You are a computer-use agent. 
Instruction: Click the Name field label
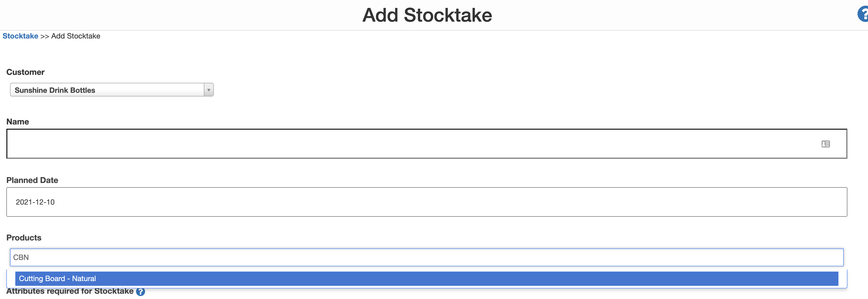17,122
